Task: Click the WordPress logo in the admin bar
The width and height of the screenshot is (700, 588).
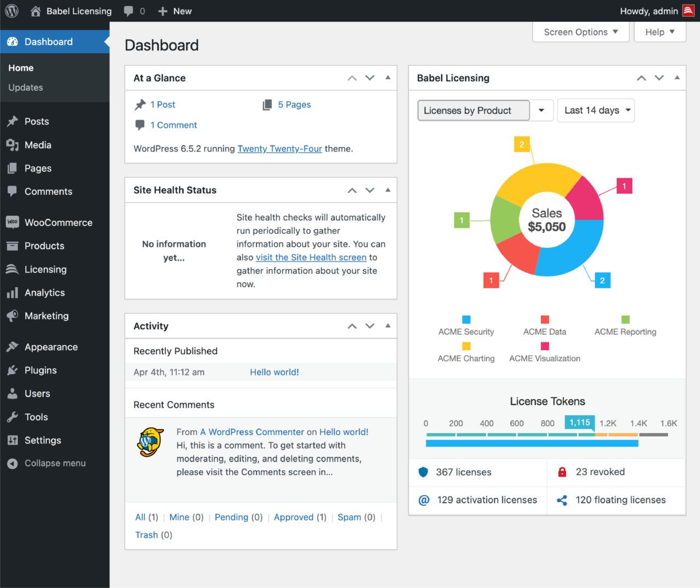Action: pos(11,10)
